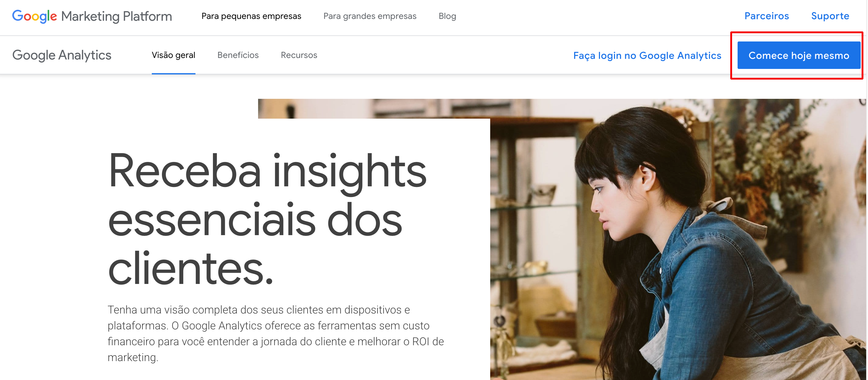Click the Comece hoje mesmo button
Screen dimensions: 868x380
coord(799,55)
